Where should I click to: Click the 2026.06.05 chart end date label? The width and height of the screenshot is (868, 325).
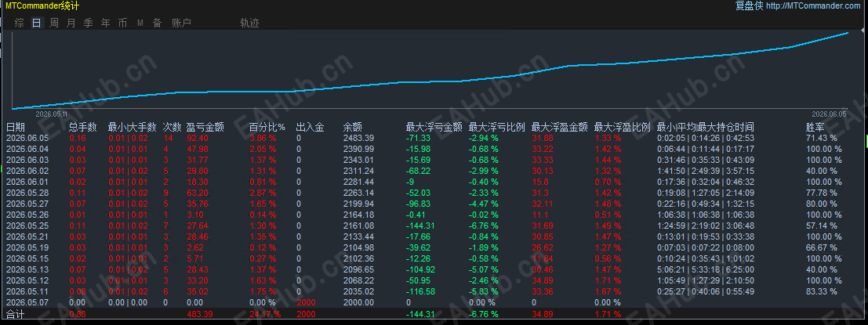pos(830,114)
